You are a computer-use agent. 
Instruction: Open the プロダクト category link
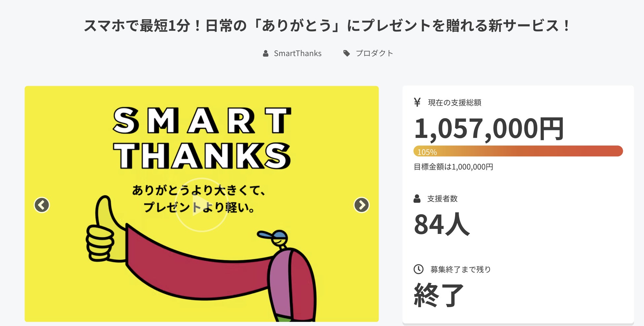(374, 53)
